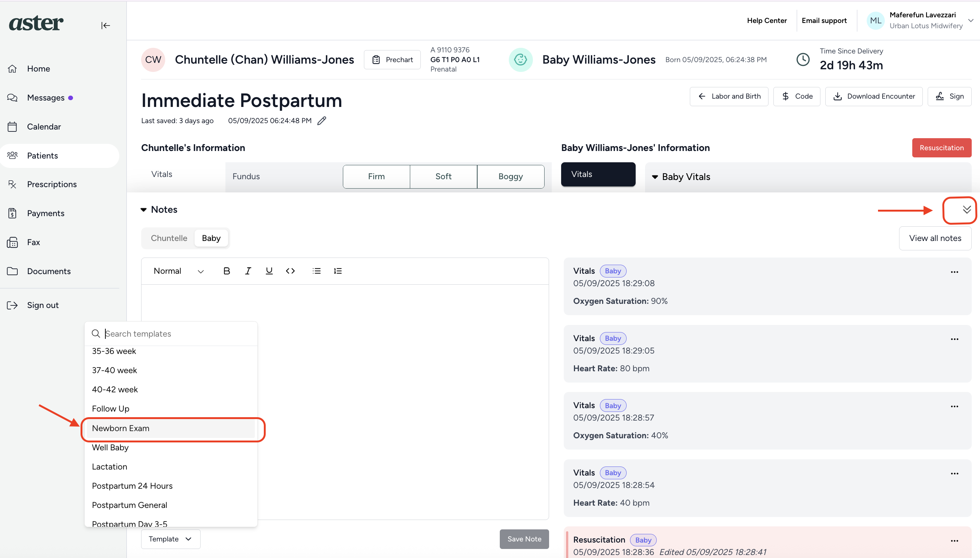Image resolution: width=980 pixels, height=558 pixels.
Task: Choose the Follow Up template
Action: pyautogui.click(x=171, y=409)
